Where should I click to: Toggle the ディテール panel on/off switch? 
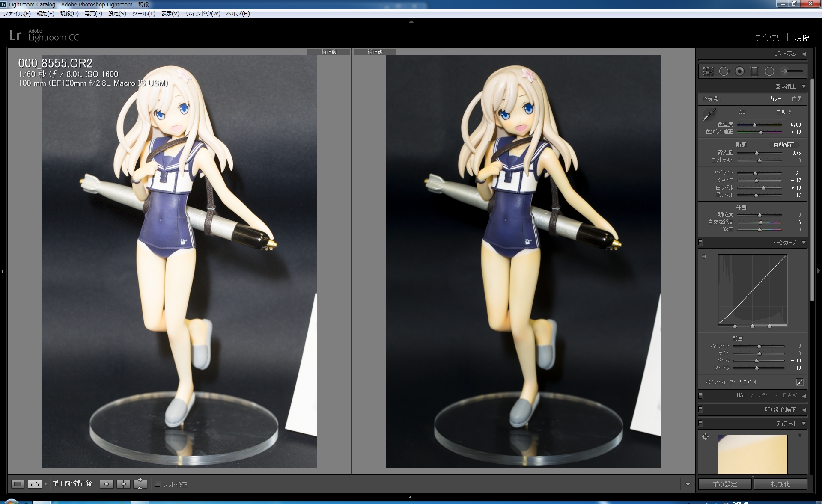700,423
